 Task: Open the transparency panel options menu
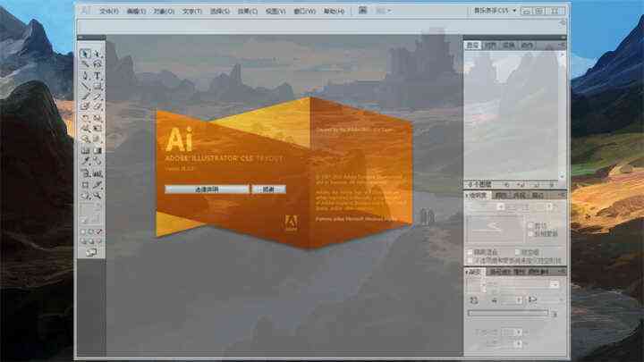pyautogui.click(x=562, y=196)
